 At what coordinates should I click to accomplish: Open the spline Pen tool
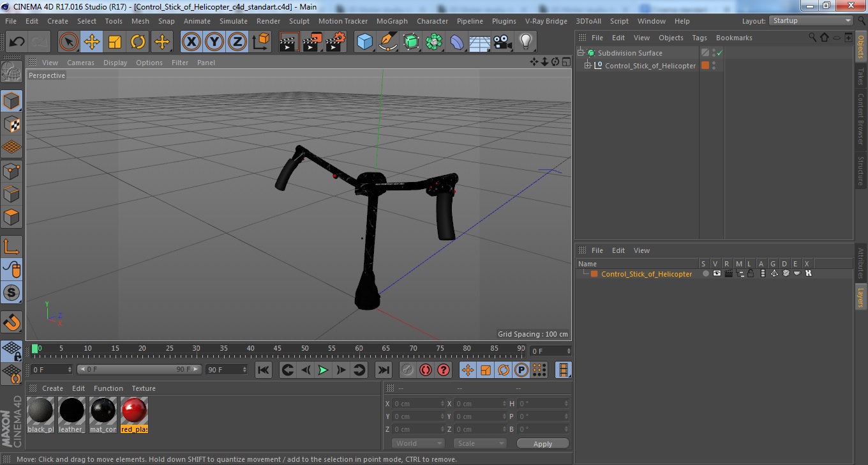coord(387,42)
